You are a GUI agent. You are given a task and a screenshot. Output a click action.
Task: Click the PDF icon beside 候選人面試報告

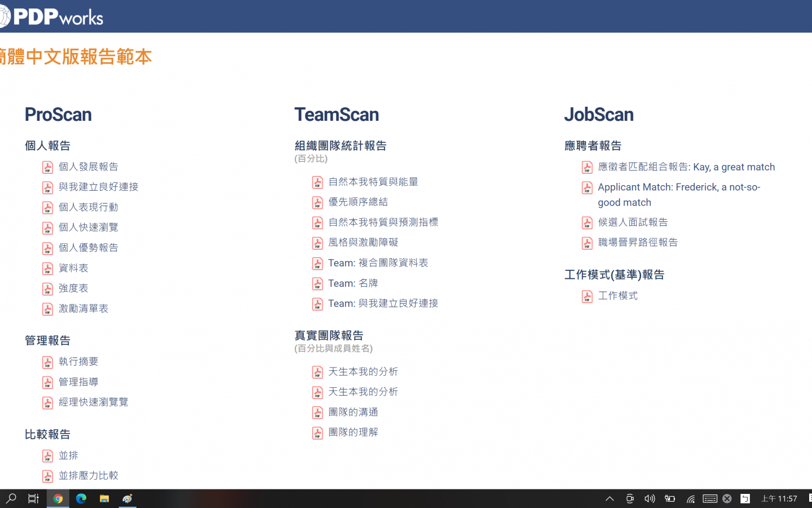[588, 223]
